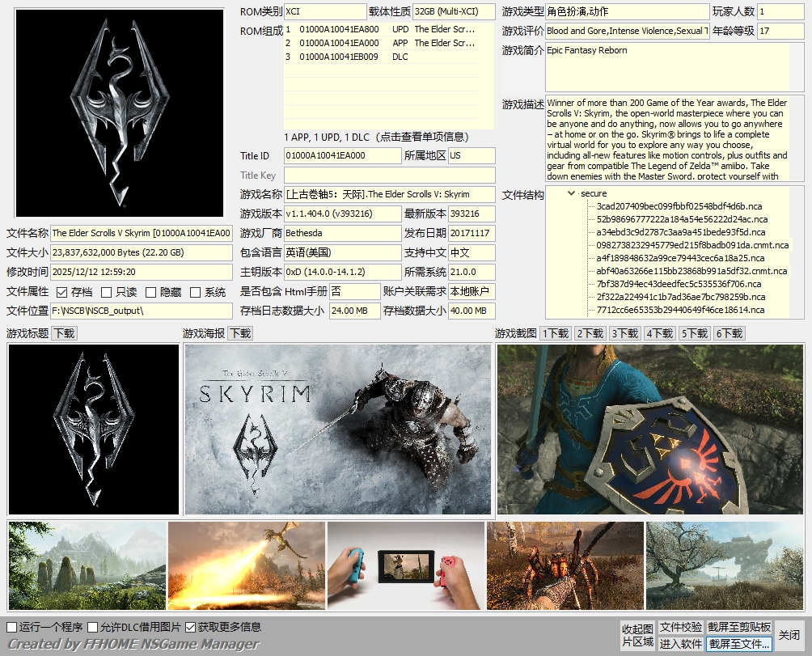812x656 pixels.
Task: Check the 隐藏 hidden attribute checkbox
Action: point(150,293)
